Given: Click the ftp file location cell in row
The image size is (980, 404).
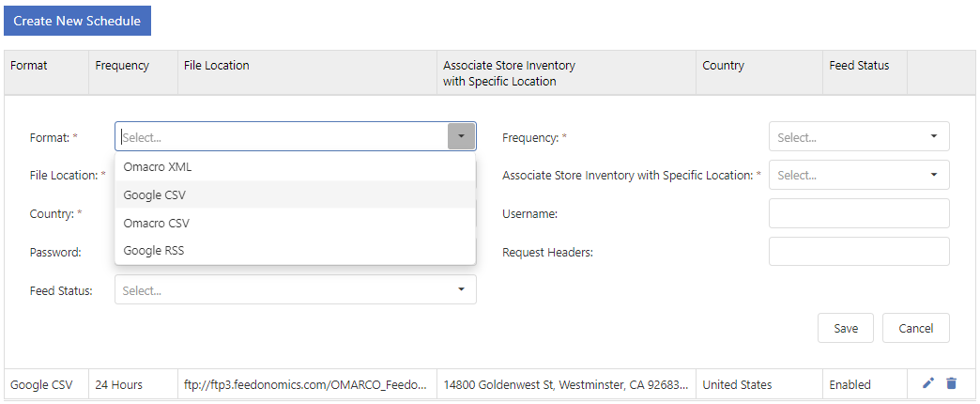Looking at the screenshot, I should click(x=306, y=384).
